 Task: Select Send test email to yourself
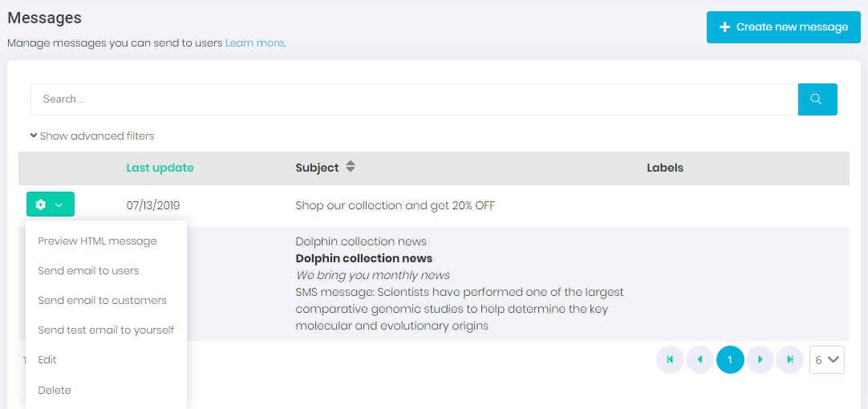coord(106,330)
